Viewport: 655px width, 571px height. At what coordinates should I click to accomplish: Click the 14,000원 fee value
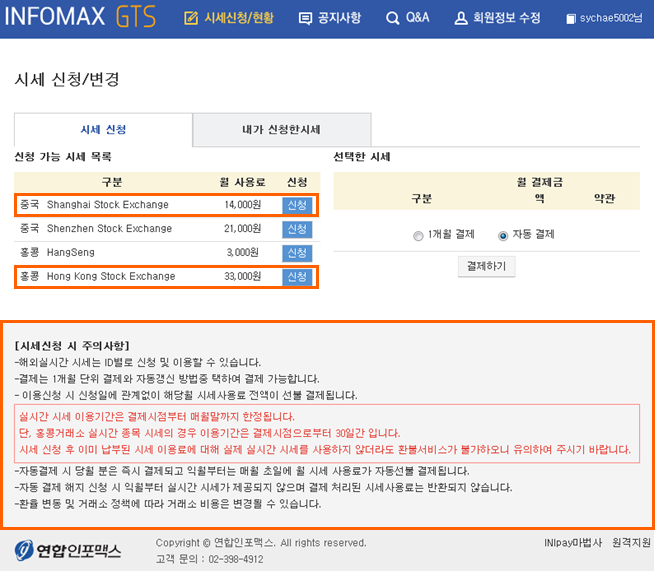(242, 205)
